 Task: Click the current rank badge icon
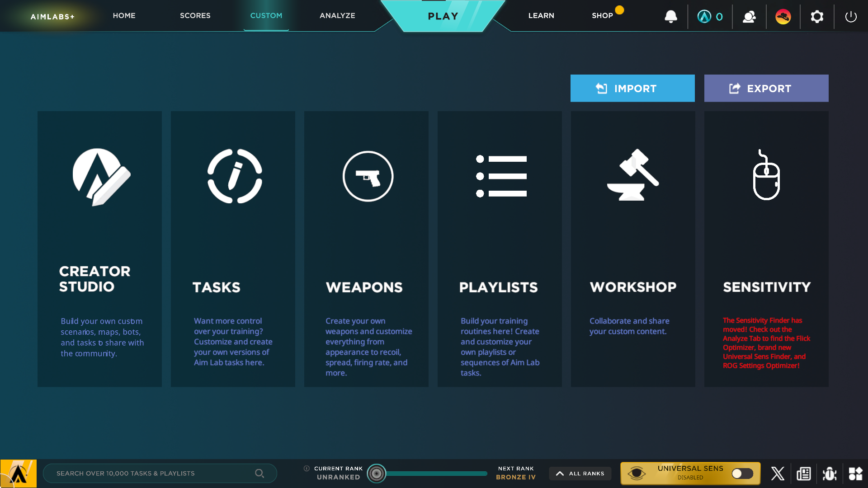click(x=376, y=474)
